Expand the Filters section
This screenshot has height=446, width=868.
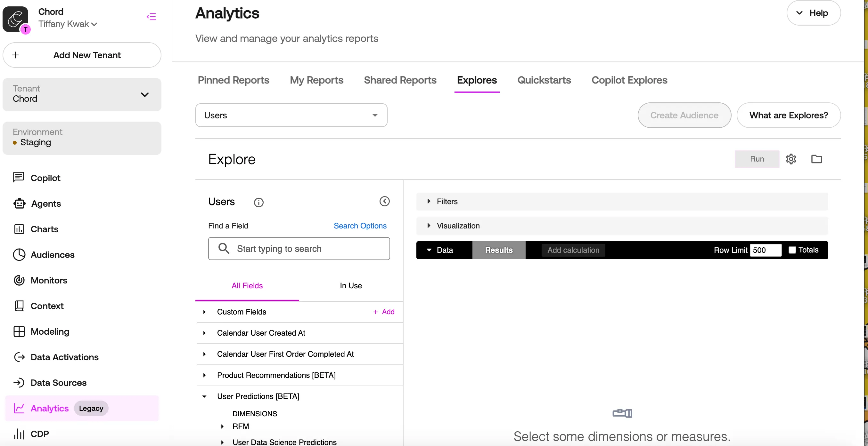point(622,201)
